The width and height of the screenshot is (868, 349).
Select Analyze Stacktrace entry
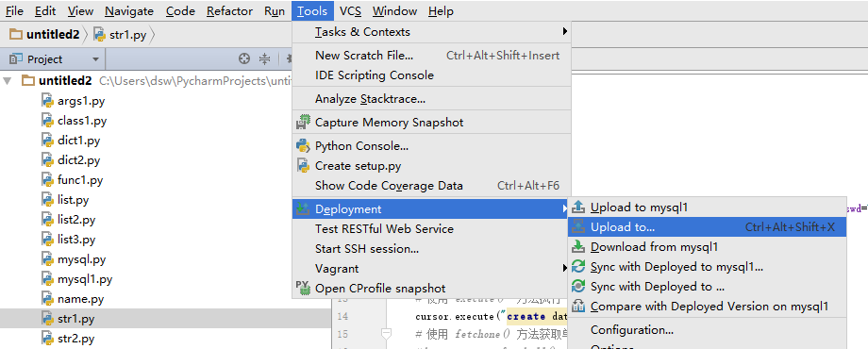pos(431,99)
